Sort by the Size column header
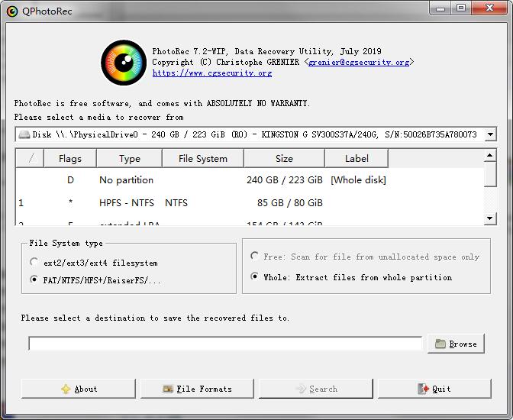The image size is (513, 420). [x=284, y=158]
